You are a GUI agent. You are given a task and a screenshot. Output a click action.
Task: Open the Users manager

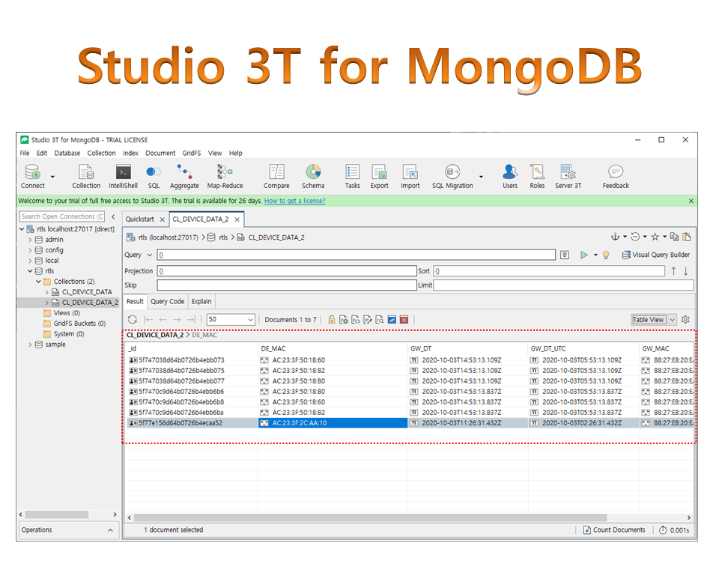pos(510,172)
